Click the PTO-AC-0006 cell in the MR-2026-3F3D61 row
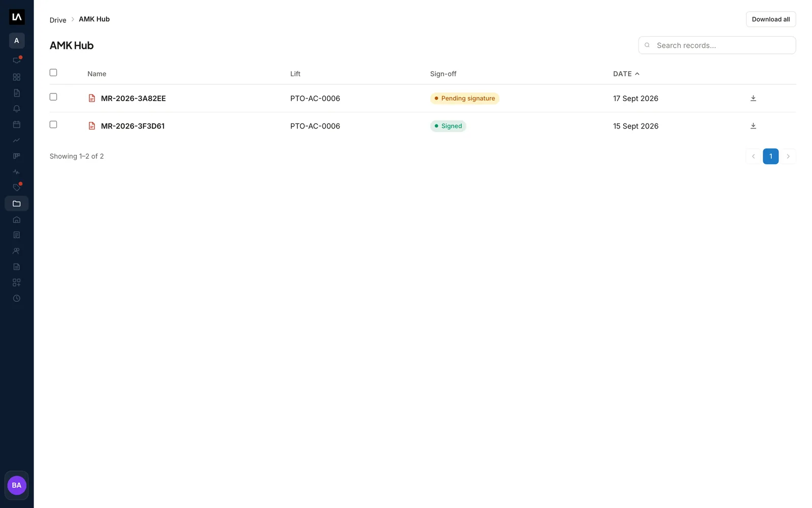Screen dimensions: 812x508 coord(315,126)
